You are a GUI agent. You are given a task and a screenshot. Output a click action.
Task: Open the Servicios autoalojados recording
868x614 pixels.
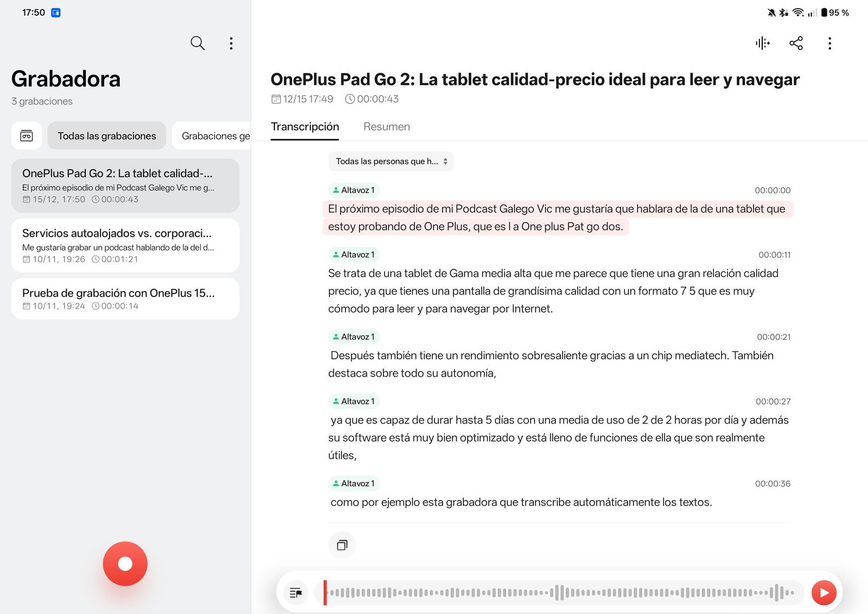click(x=125, y=245)
